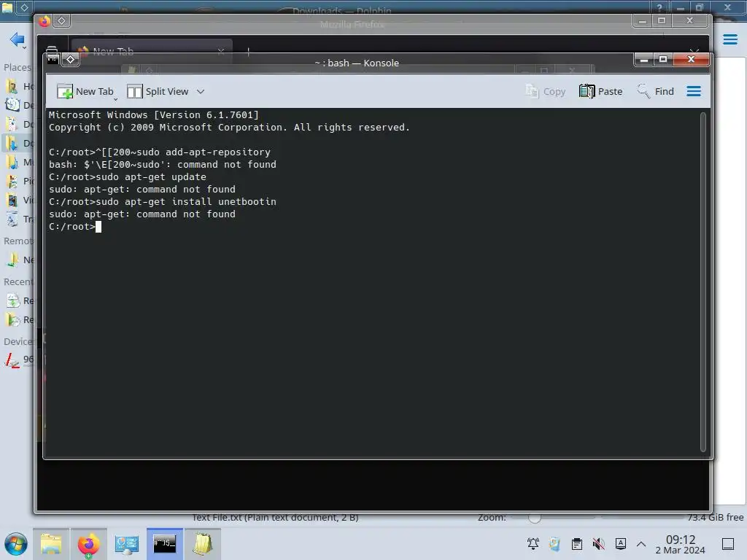The image size is (747, 560).
Task: Close the Konsole window
Action: (x=692, y=60)
